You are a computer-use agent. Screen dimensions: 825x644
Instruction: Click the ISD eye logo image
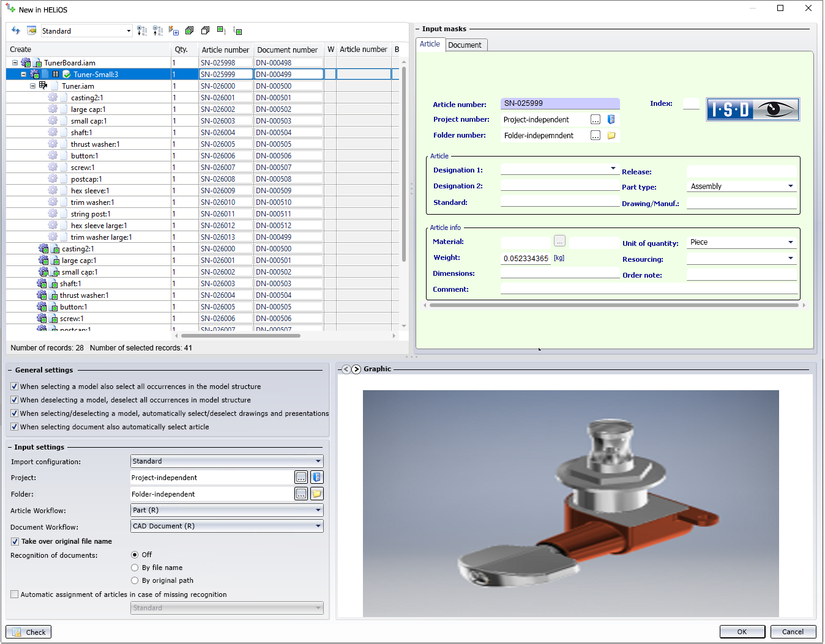(753, 109)
